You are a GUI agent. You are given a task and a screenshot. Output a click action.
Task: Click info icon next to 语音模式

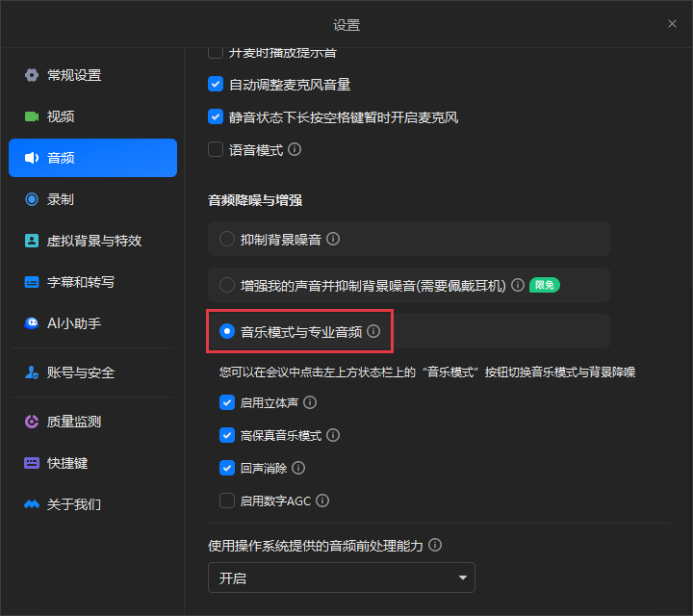pos(295,149)
